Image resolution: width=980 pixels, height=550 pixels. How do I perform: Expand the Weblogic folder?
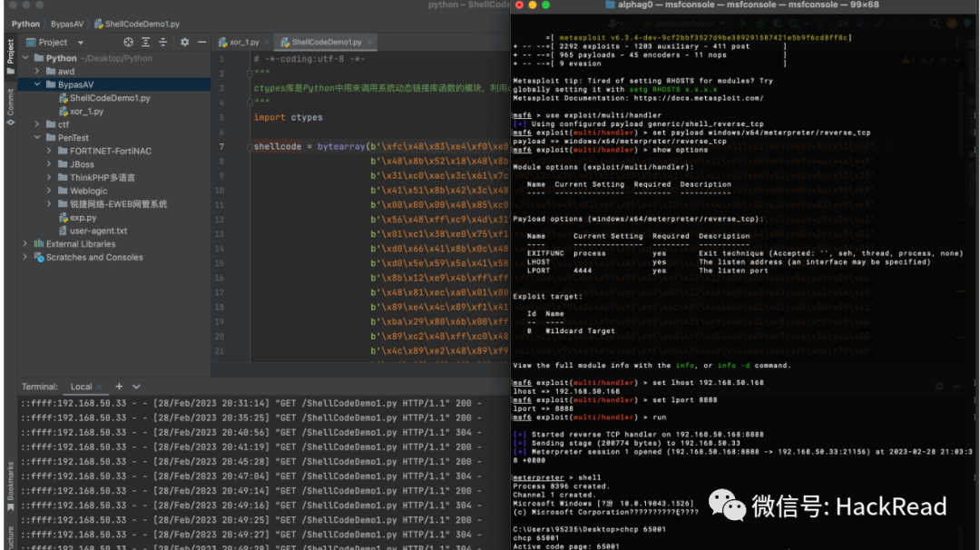point(49,191)
